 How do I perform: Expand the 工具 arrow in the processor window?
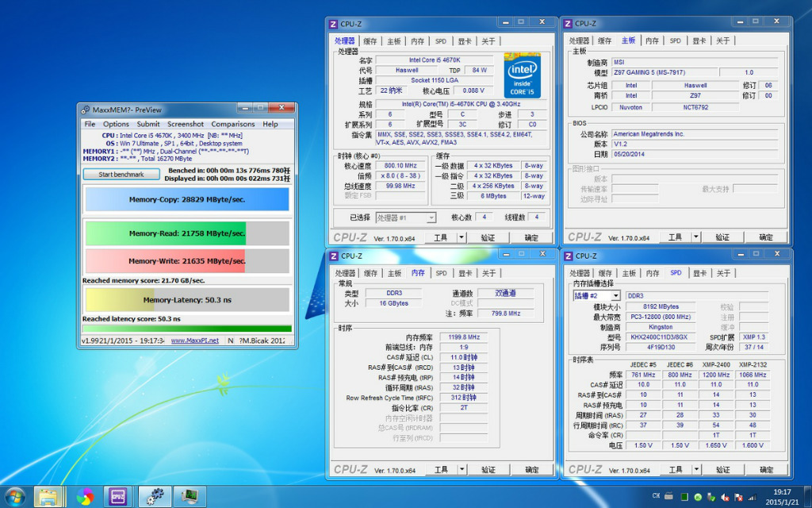(461, 237)
